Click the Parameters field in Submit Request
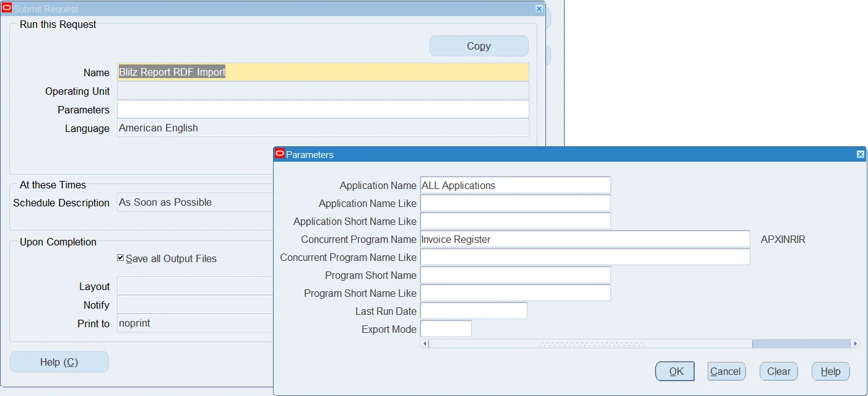The height and width of the screenshot is (396, 868). point(323,109)
